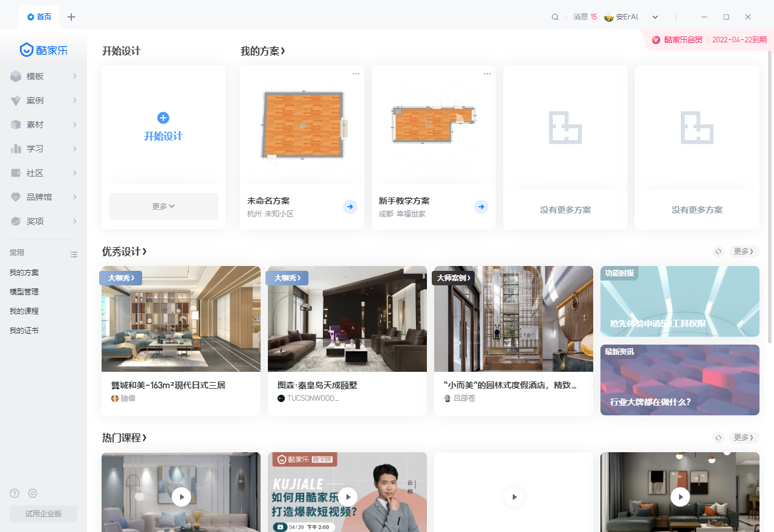Expand the 更多 dropdown under Start Design
This screenshot has width=774, height=532.
tap(163, 206)
